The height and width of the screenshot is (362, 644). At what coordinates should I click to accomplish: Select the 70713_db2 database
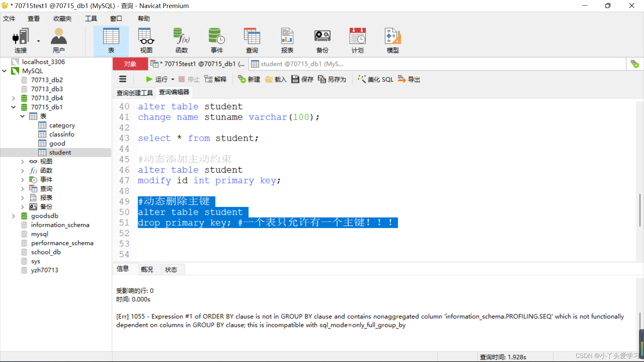(x=47, y=80)
